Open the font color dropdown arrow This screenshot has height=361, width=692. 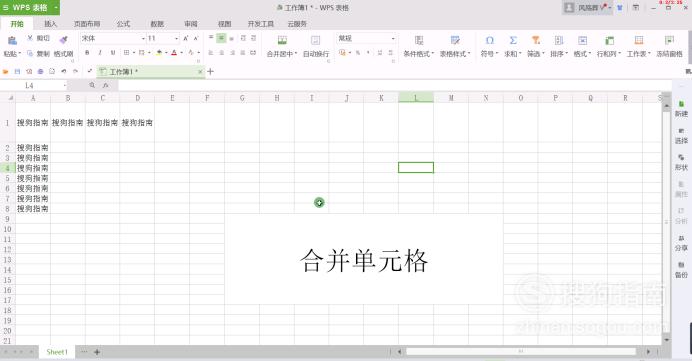[181, 53]
